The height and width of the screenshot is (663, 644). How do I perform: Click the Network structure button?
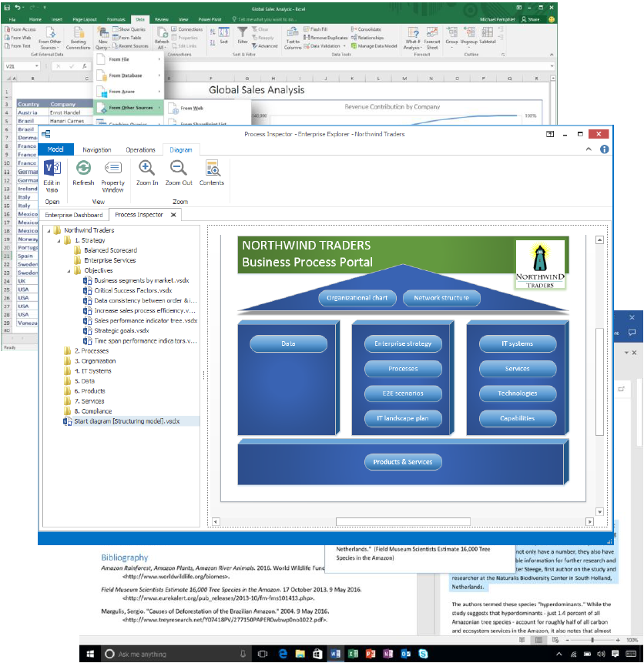coord(441,298)
